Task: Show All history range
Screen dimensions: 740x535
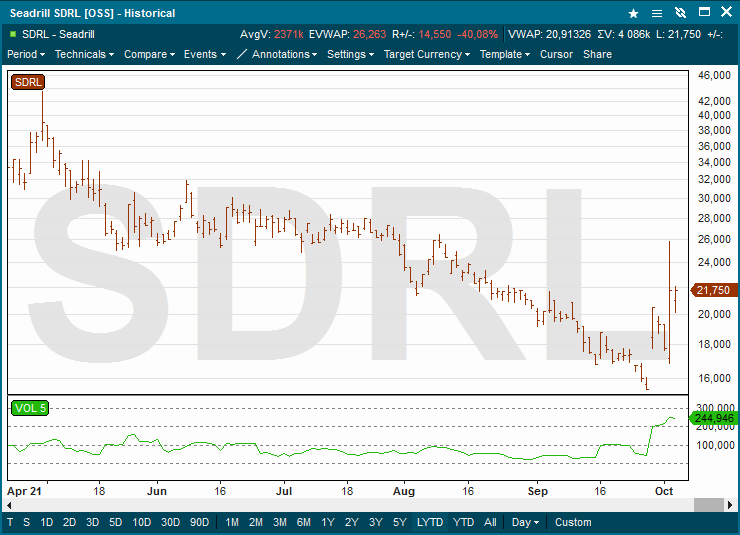Action: 490,522
